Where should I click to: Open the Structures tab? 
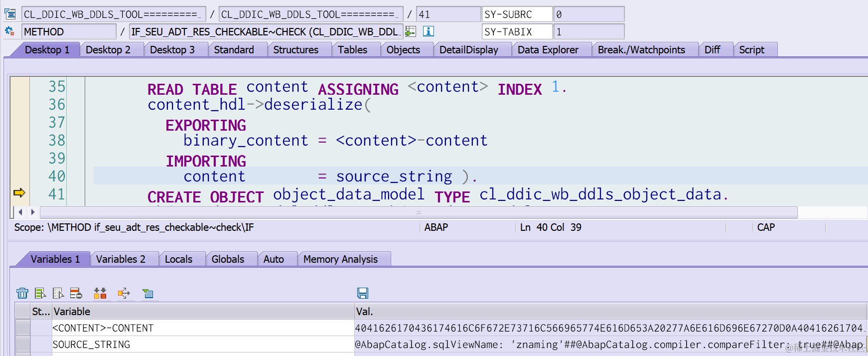pyautogui.click(x=296, y=50)
